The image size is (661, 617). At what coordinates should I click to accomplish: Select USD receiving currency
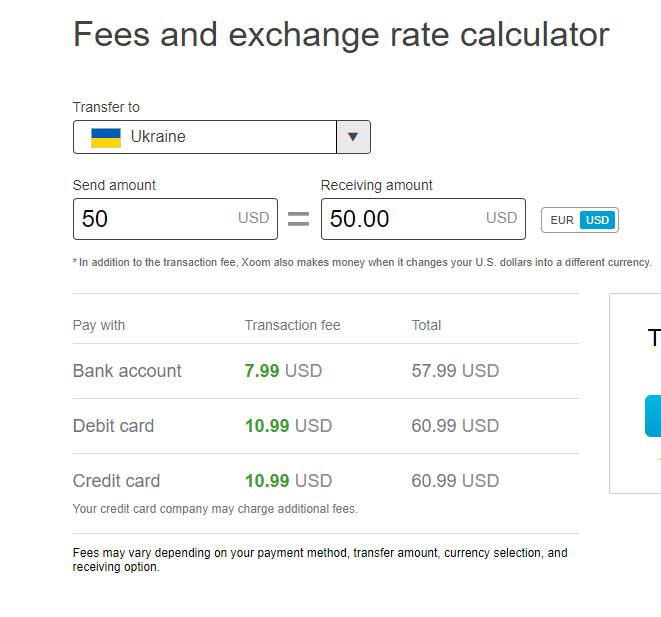597,220
